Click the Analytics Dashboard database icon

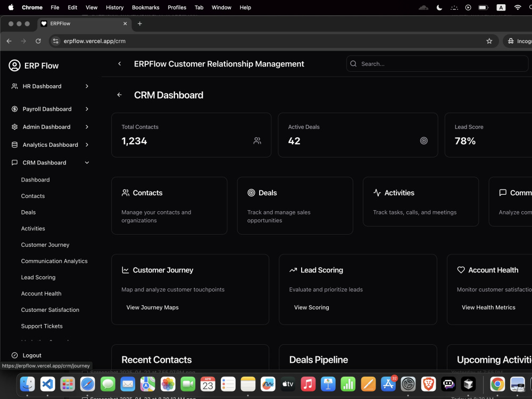[x=14, y=145]
